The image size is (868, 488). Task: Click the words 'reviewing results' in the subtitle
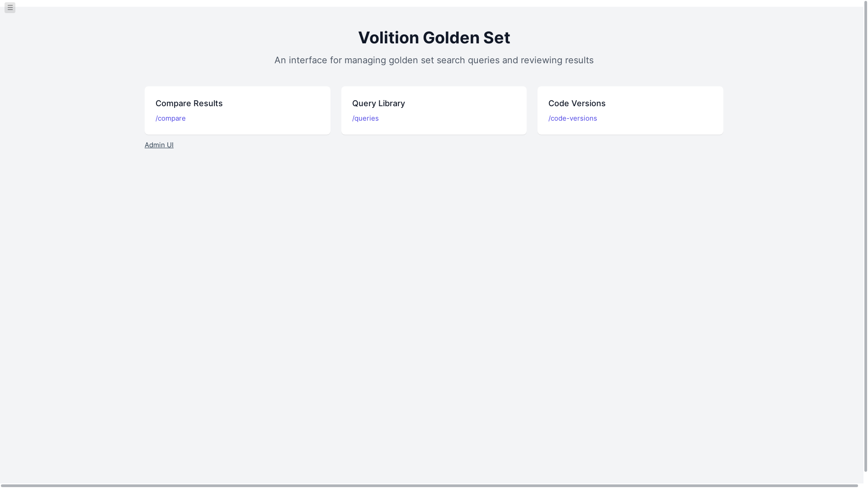pos(557,60)
